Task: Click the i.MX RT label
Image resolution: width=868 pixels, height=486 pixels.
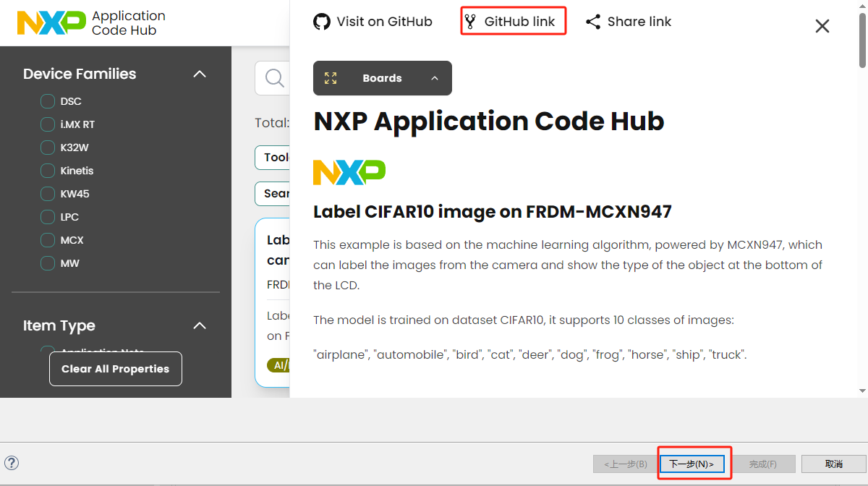Action: click(x=77, y=124)
